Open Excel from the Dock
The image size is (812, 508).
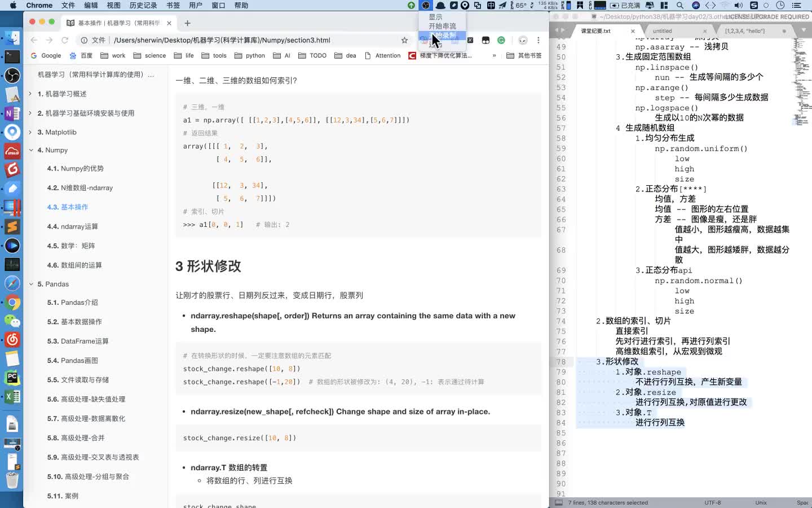click(12, 396)
